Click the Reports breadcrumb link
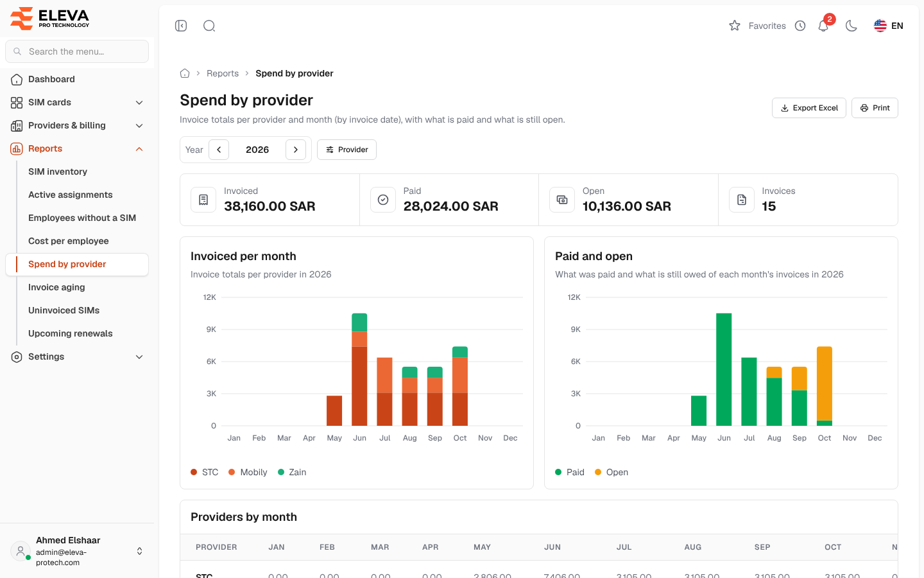The height and width of the screenshot is (578, 924). [x=223, y=73]
